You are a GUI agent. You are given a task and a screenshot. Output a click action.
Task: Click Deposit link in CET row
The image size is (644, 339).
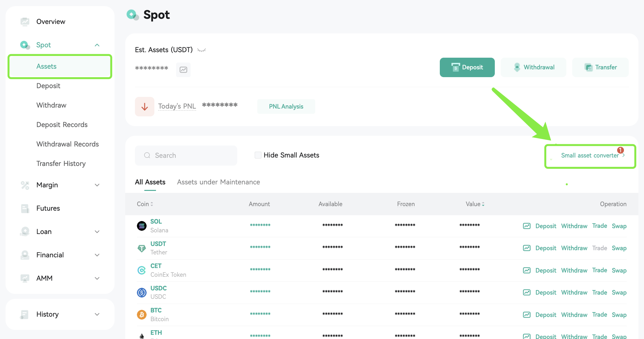546,270
